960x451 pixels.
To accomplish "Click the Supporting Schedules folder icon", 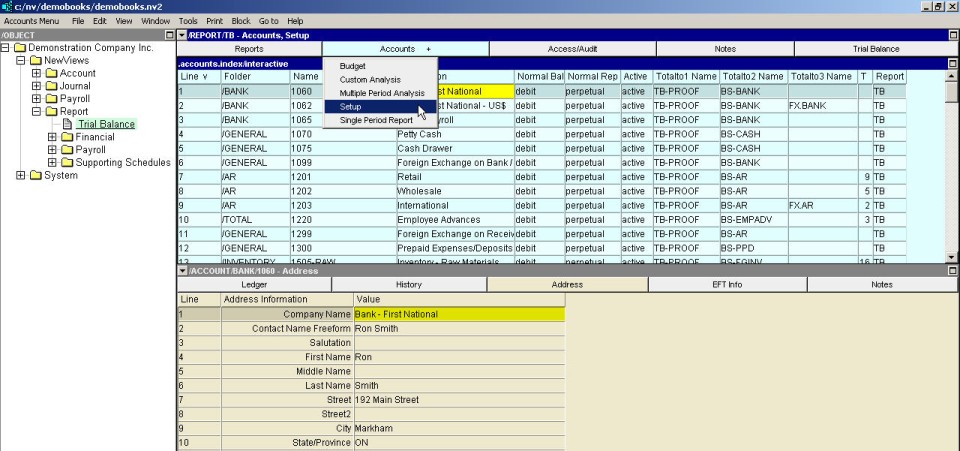I will tap(67, 163).
